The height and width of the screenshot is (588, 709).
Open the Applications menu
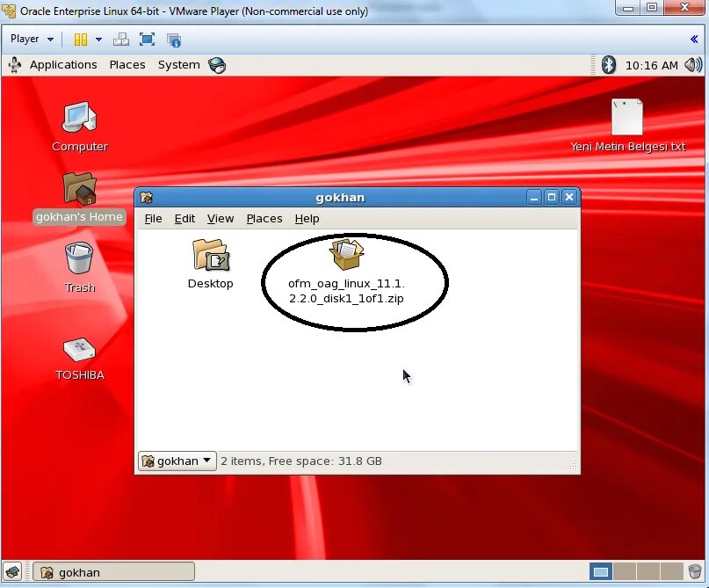coord(63,65)
